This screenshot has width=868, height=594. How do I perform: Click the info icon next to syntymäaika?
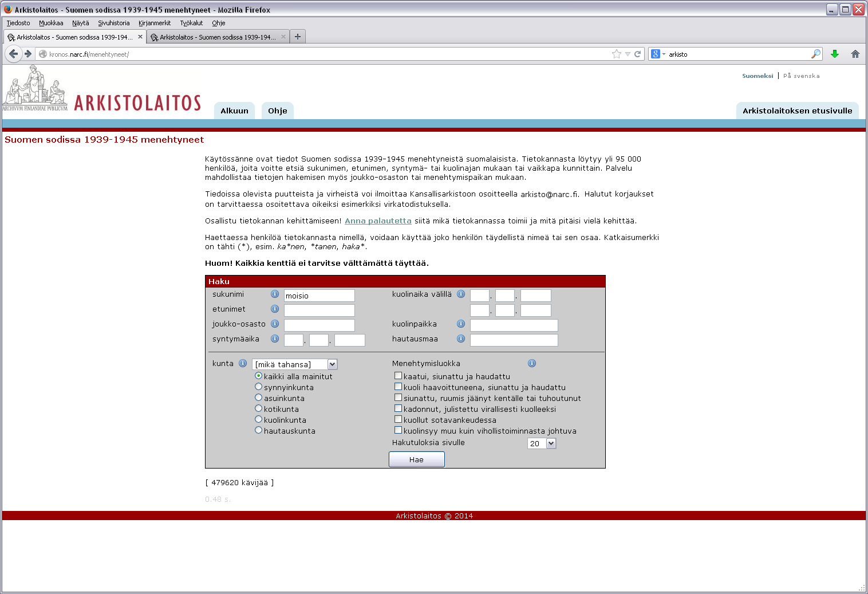(275, 339)
